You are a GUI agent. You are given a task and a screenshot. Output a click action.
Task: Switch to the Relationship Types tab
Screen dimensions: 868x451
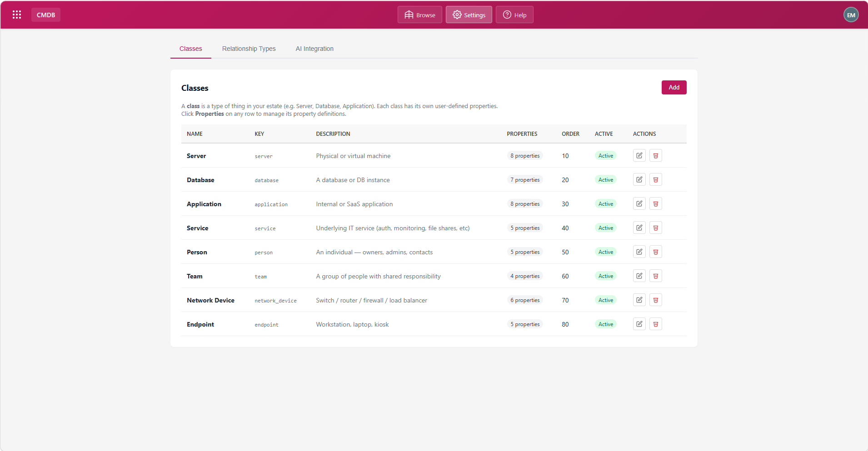tap(249, 49)
